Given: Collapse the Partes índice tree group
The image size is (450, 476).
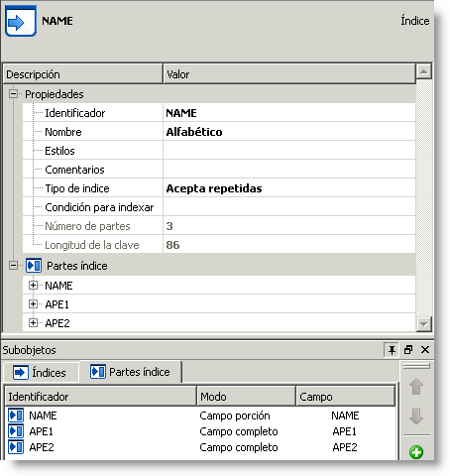Looking at the screenshot, I should tap(13, 265).
